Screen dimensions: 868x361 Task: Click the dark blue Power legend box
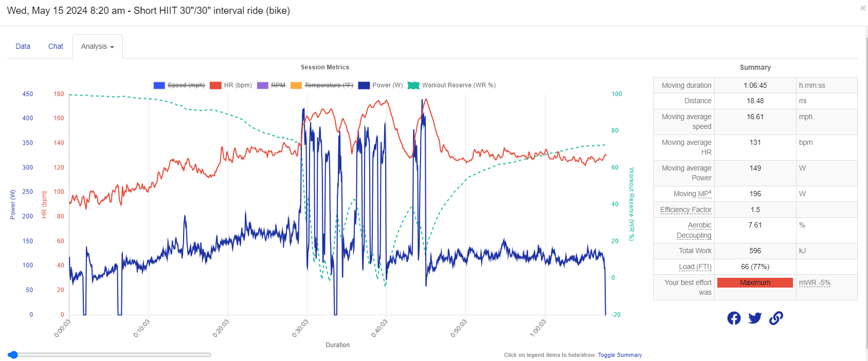[x=364, y=85]
